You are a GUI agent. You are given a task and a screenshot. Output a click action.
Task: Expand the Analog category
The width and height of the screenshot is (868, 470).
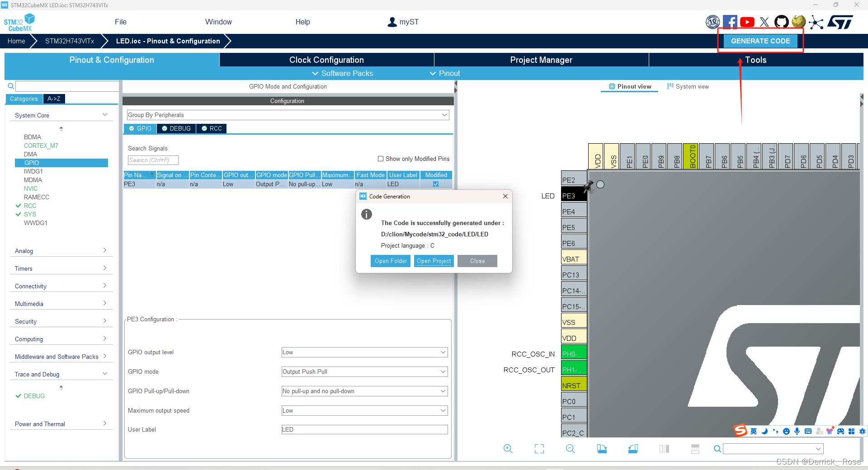(61, 251)
